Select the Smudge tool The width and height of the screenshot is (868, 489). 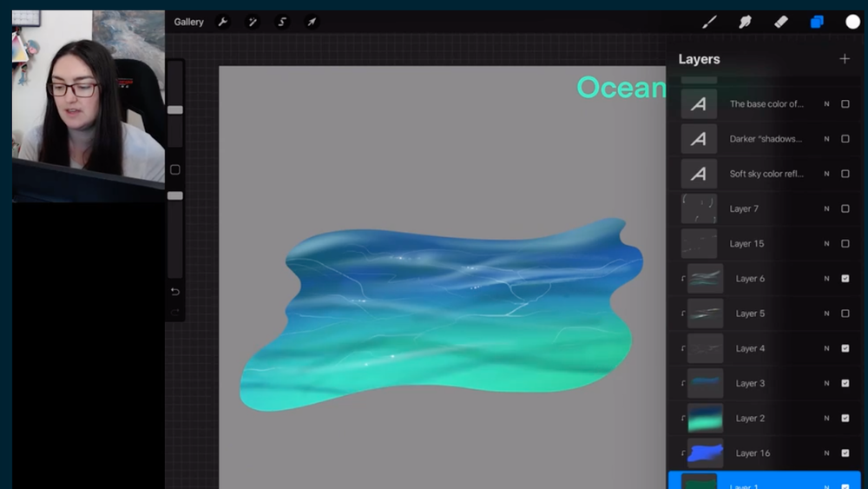coord(745,22)
